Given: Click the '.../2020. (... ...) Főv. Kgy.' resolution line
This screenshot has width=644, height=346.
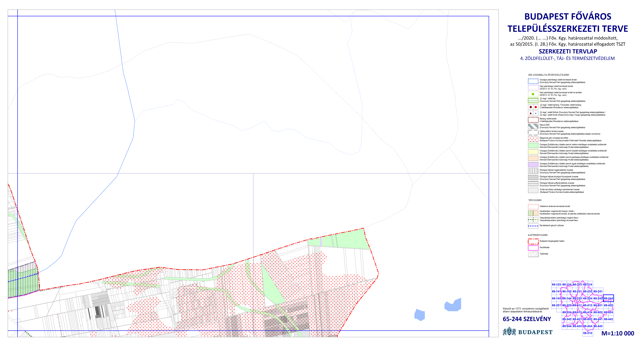Looking at the screenshot, I should coord(568,38).
